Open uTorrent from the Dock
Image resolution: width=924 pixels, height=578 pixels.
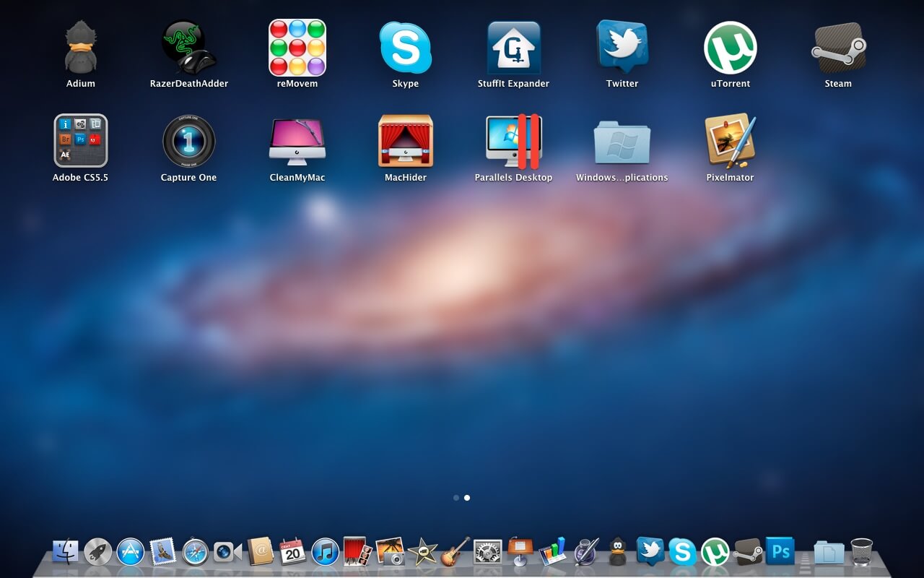(715, 552)
